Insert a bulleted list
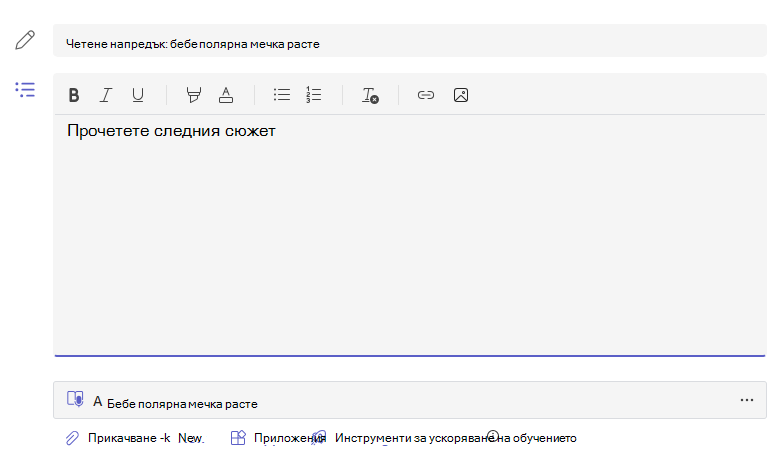The width and height of the screenshot is (784, 457). tap(282, 94)
